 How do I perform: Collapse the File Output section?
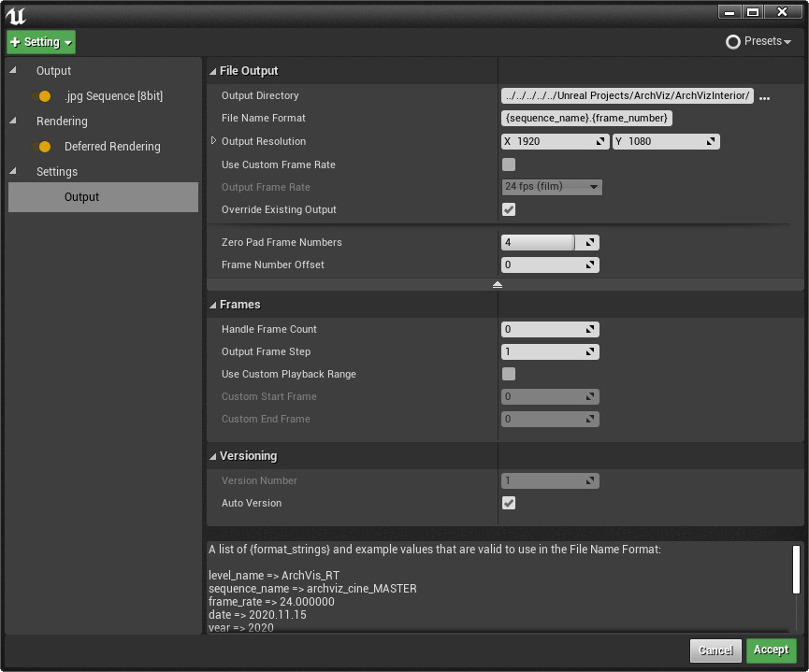(212, 71)
